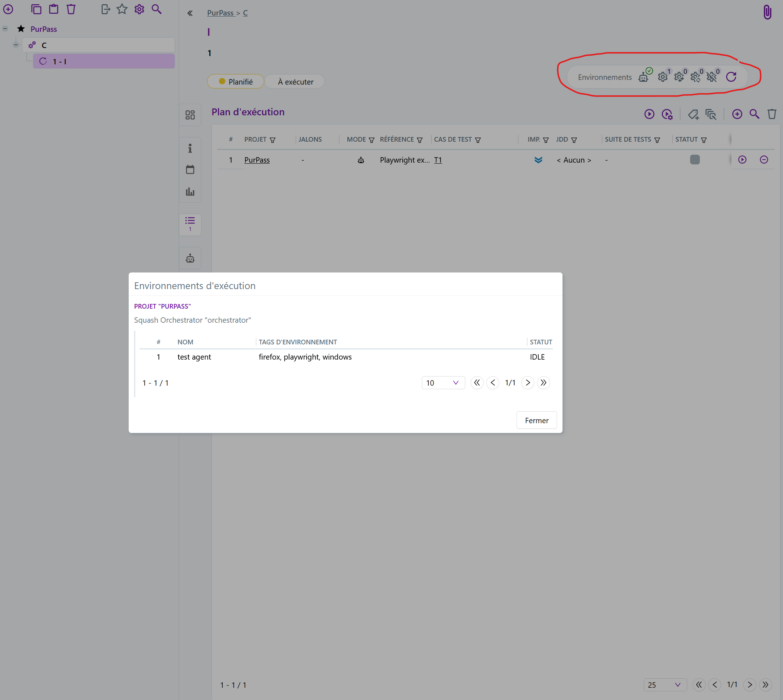The height and width of the screenshot is (700, 783).
Task: Open the attachments paperclip icon
Action: [x=767, y=12]
